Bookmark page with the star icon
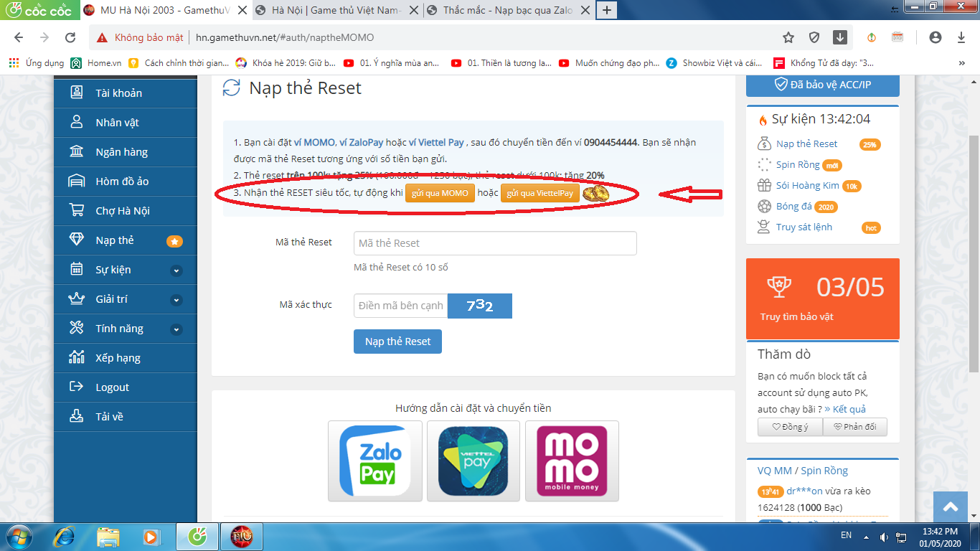 (788, 37)
